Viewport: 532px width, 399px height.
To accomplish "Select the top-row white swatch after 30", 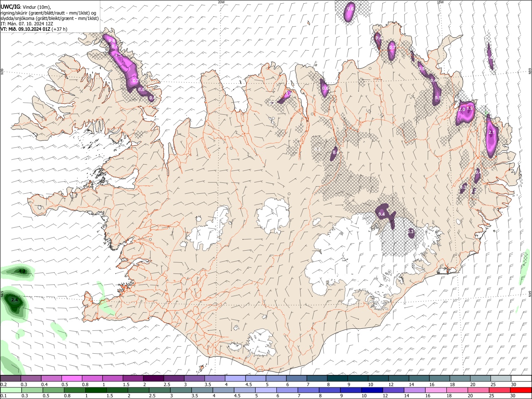I will [x=521, y=378].
